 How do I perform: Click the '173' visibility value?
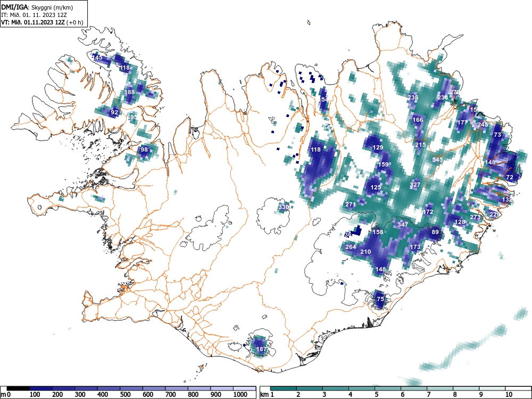[x=415, y=247]
